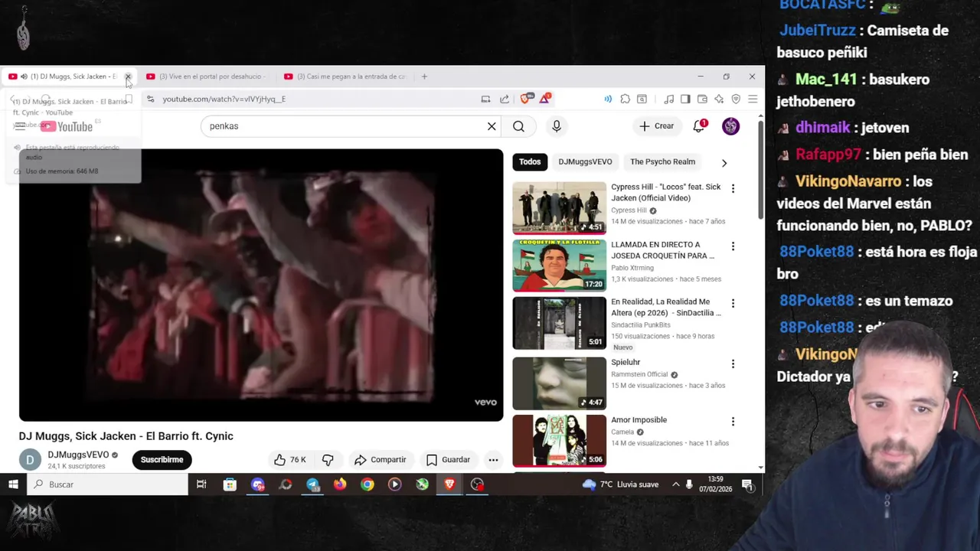980x551 pixels.
Task: Click the YouTube search magnifier button
Action: [519, 126]
